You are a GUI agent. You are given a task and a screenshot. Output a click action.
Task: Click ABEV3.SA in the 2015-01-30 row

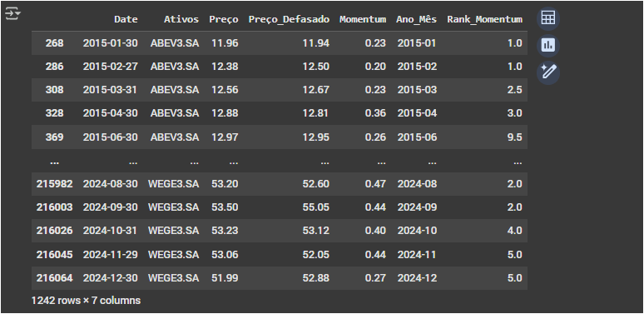(175, 43)
